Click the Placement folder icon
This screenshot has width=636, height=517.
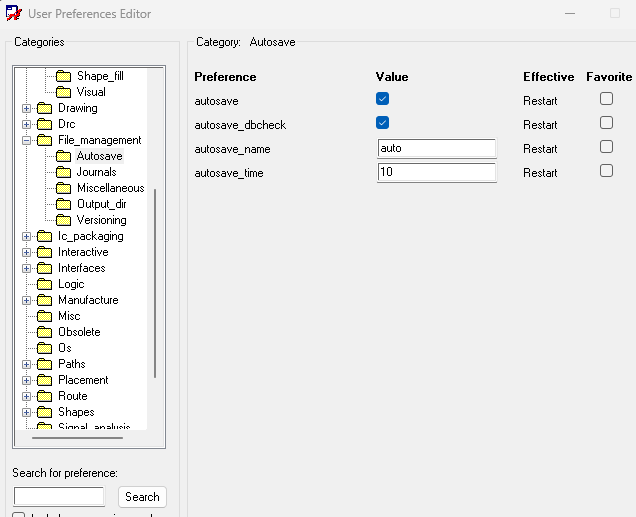[x=45, y=380]
